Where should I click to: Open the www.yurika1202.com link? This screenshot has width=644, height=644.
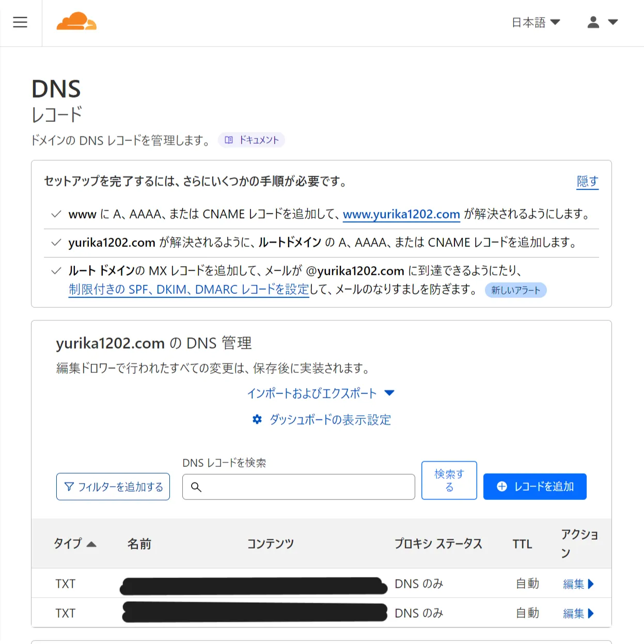tap(401, 214)
